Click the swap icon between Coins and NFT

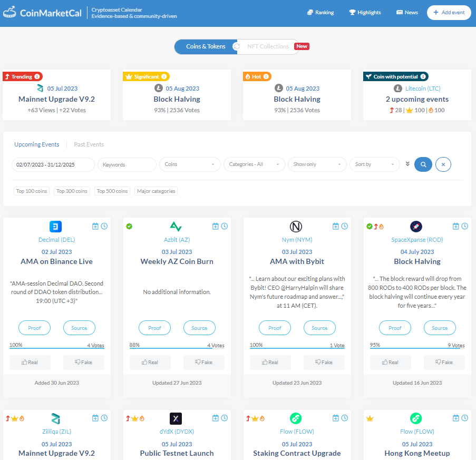click(237, 46)
